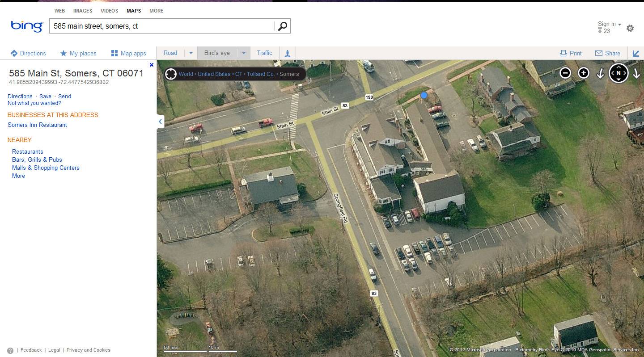This screenshot has width=644, height=357.
Task: Open the Directions panel
Action: pos(28,53)
